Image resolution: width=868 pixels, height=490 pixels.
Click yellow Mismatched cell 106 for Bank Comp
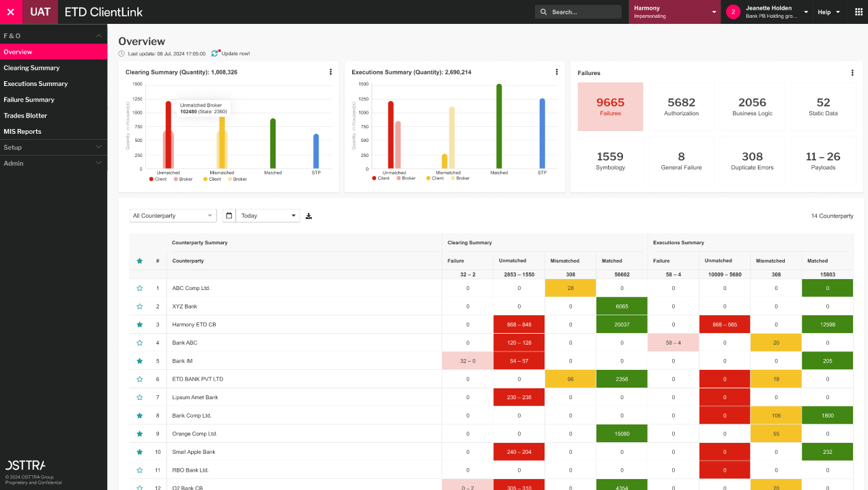776,416
